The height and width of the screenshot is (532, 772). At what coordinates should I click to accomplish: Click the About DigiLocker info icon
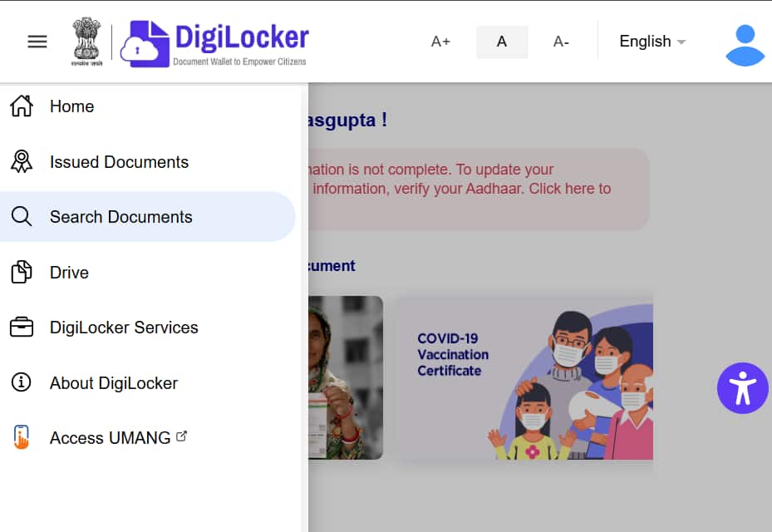pyautogui.click(x=22, y=382)
